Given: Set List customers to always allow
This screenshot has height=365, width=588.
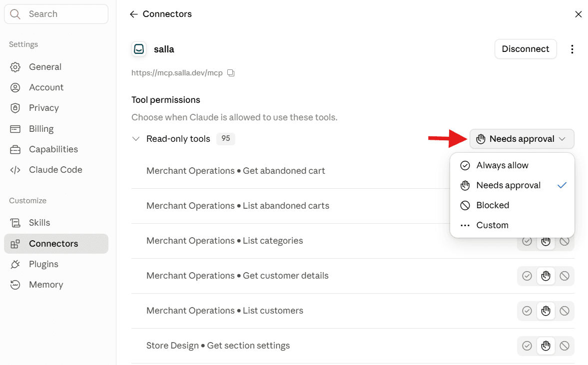Looking at the screenshot, I should point(527,311).
